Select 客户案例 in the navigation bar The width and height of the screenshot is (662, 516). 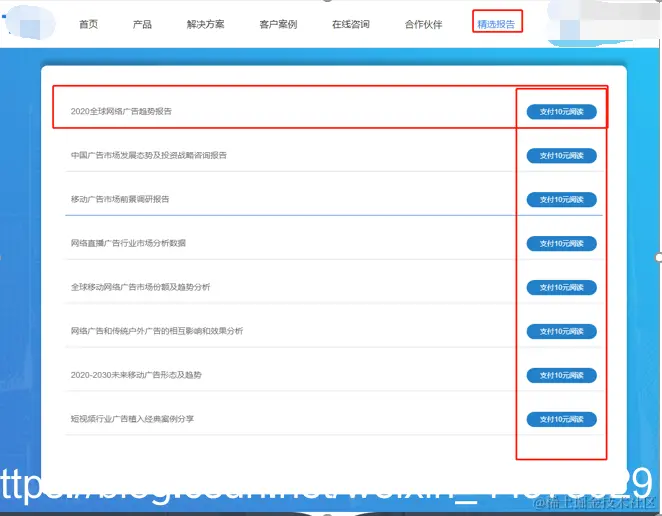278,24
